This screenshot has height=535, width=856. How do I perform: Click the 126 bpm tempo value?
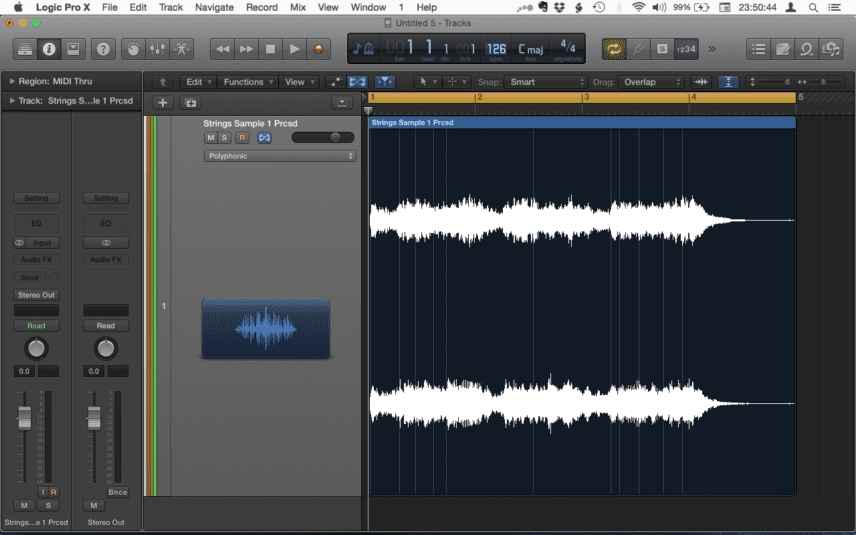click(496, 49)
